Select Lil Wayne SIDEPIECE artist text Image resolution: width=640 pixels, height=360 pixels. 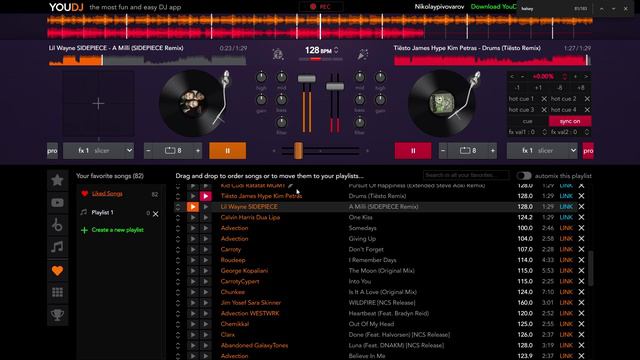point(249,207)
